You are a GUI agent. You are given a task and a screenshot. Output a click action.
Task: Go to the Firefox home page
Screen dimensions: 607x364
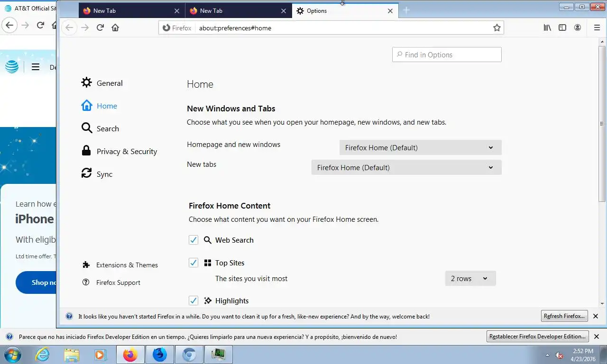click(x=115, y=27)
